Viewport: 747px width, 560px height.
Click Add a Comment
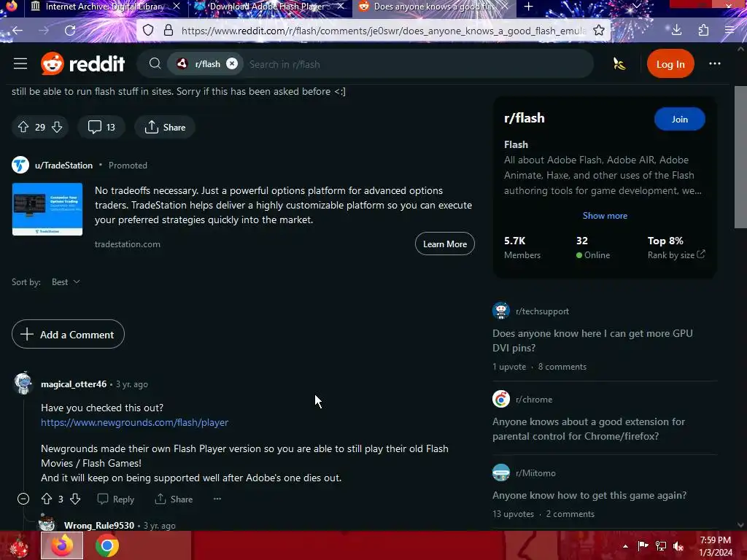click(68, 334)
